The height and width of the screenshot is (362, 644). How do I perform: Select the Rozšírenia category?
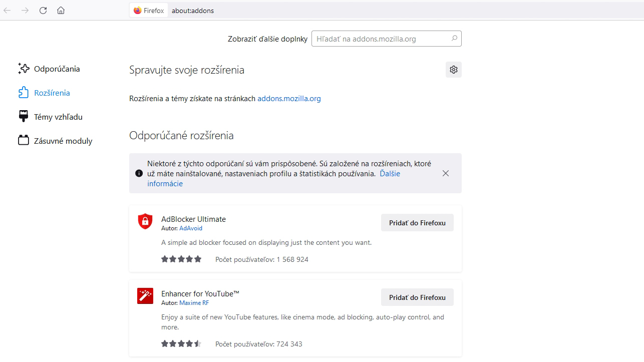coord(44,93)
